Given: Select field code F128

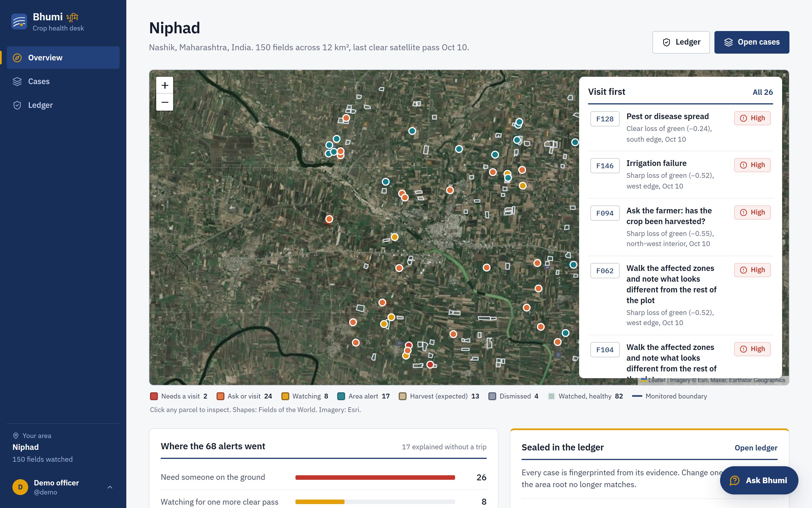Looking at the screenshot, I should [x=605, y=119].
